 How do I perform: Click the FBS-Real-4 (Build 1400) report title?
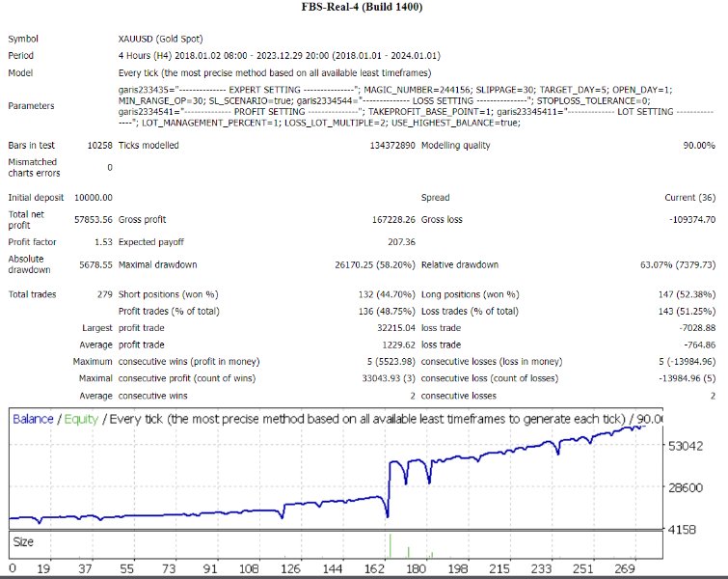(363, 9)
